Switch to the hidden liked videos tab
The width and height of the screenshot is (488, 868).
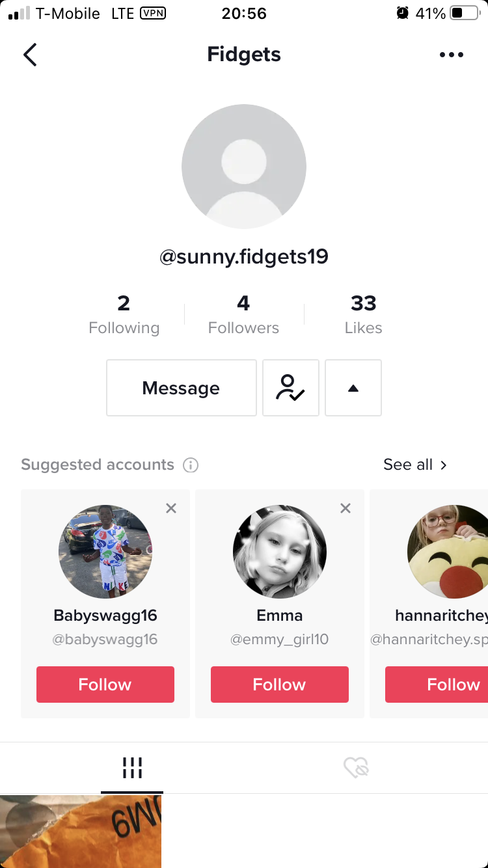pyautogui.click(x=356, y=768)
